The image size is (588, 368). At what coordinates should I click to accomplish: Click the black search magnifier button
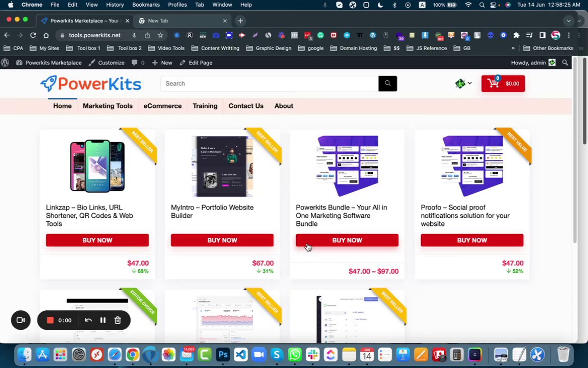tap(387, 83)
